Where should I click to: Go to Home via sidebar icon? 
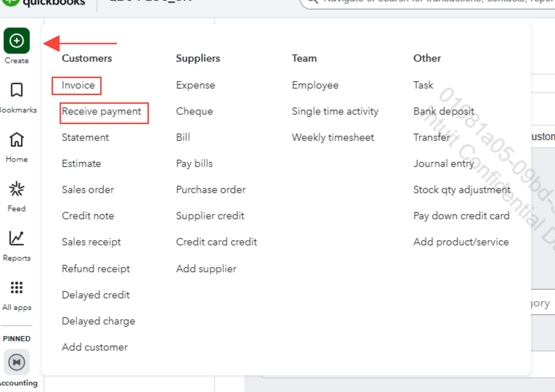(17, 140)
